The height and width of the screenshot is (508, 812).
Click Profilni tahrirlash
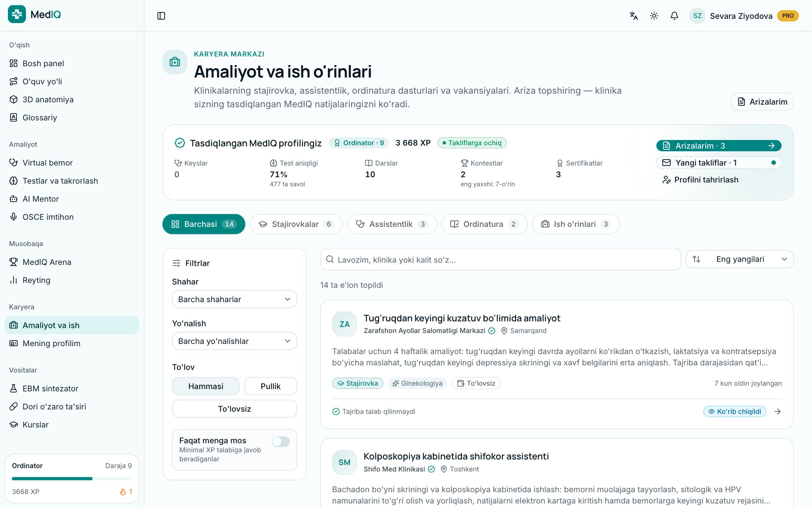[x=701, y=180]
